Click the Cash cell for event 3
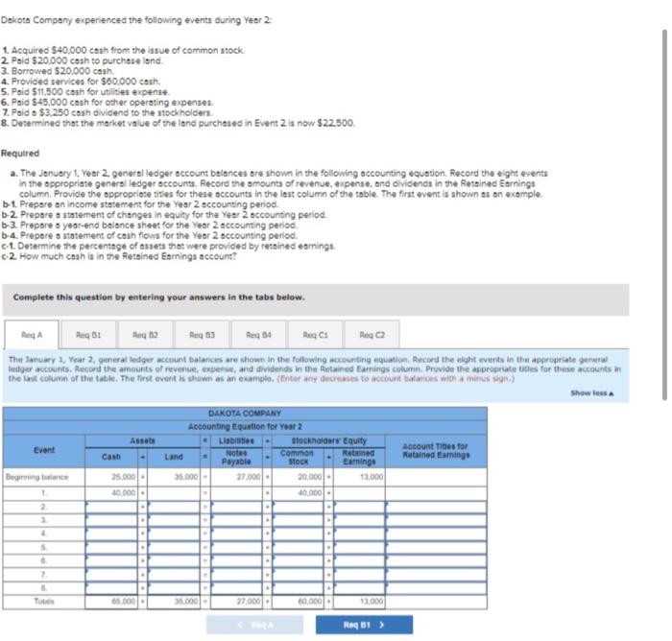The image size is (672, 641). pyautogui.click(x=111, y=520)
